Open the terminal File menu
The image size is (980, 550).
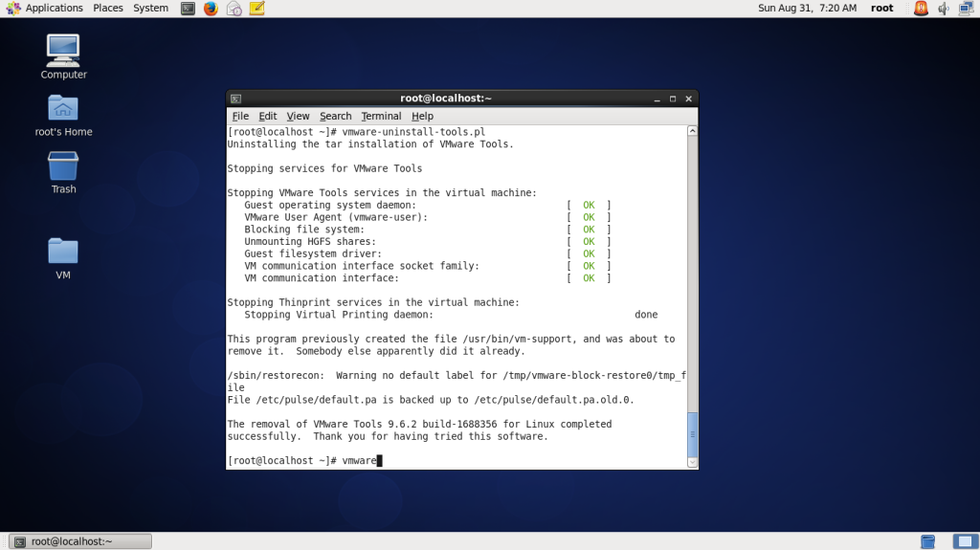(x=240, y=117)
